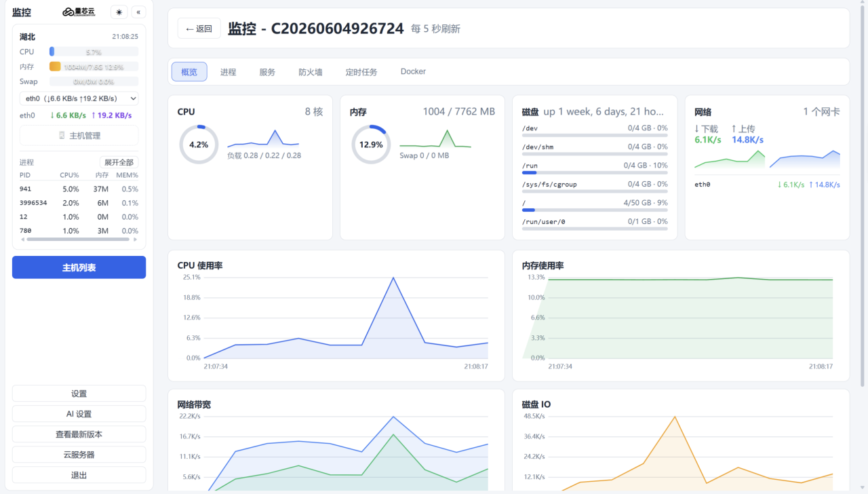This screenshot has height=494, width=868.
Task: Click the sidebar CPU usage bar
Action: tap(94, 52)
